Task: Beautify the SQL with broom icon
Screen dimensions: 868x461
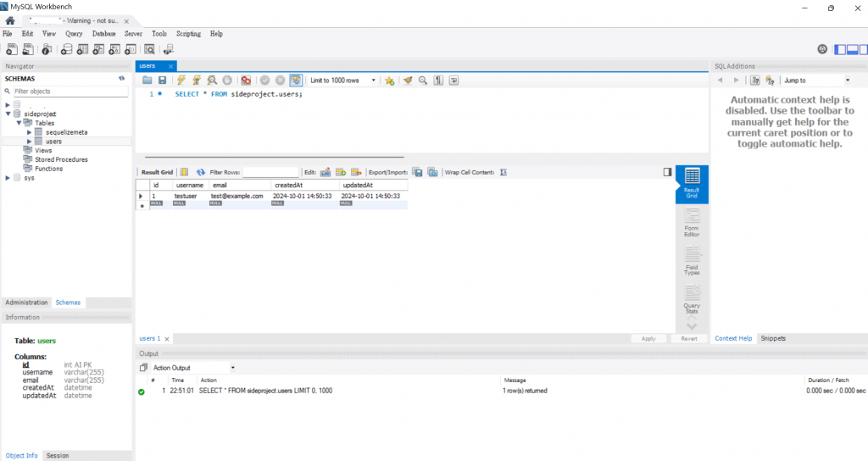Action: point(408,81)
